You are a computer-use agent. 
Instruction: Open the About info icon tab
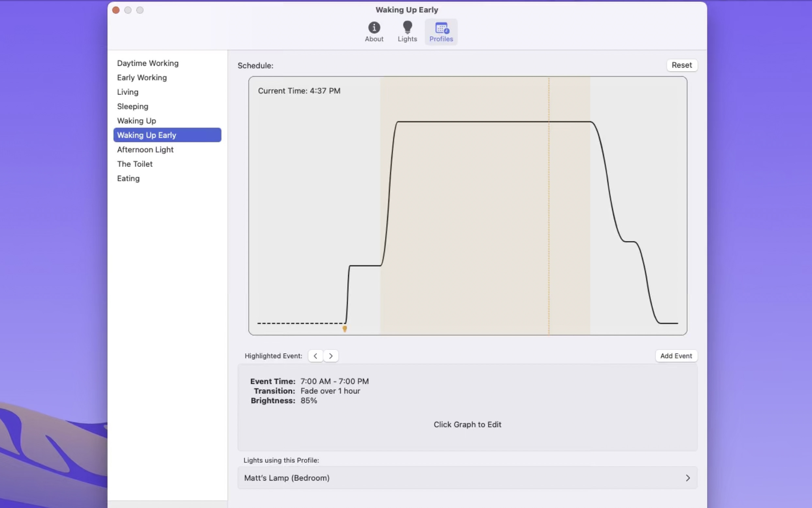tap(374, 32)
